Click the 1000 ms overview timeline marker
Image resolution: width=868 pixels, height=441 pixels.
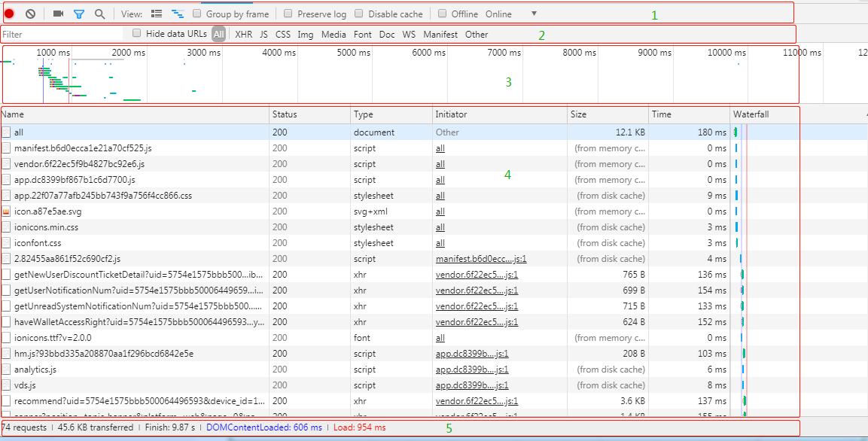[53, 53]
